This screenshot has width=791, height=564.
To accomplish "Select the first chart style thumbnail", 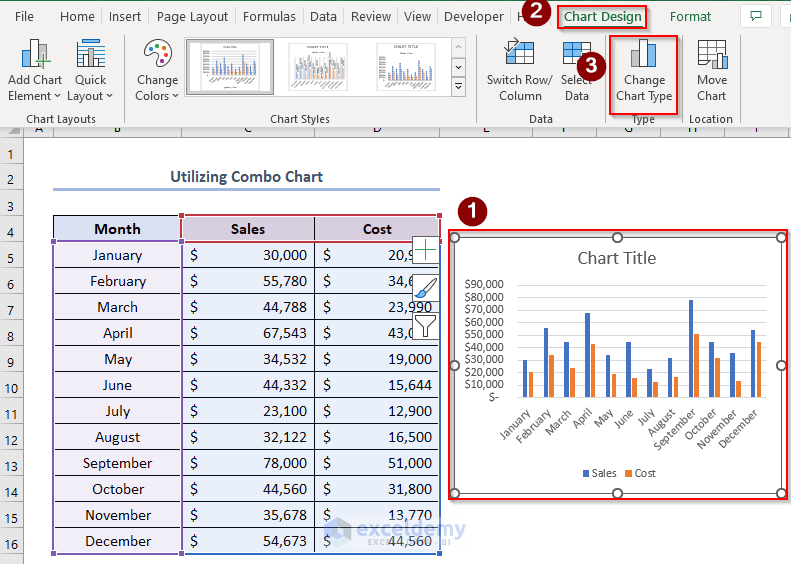I will point(230,68).
